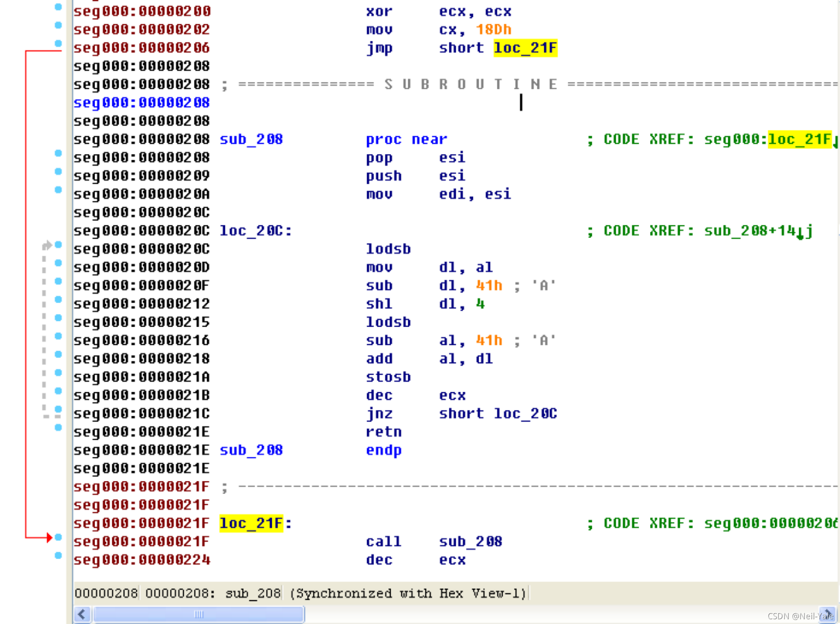Click the scroll-right arrow of horizontal scrollbar
840x624 pixels.
(827, 614)
